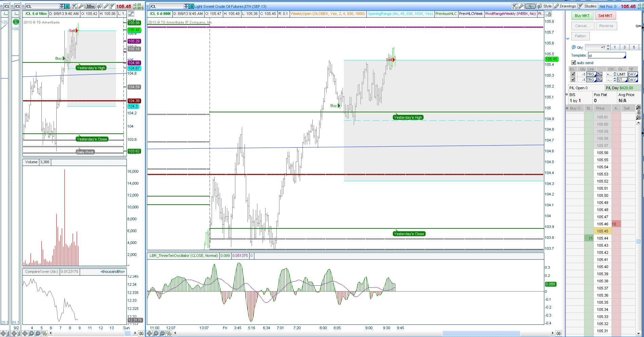Click the Cancel... button in order panel
644x337 pixels.
(x=582, y=26)
